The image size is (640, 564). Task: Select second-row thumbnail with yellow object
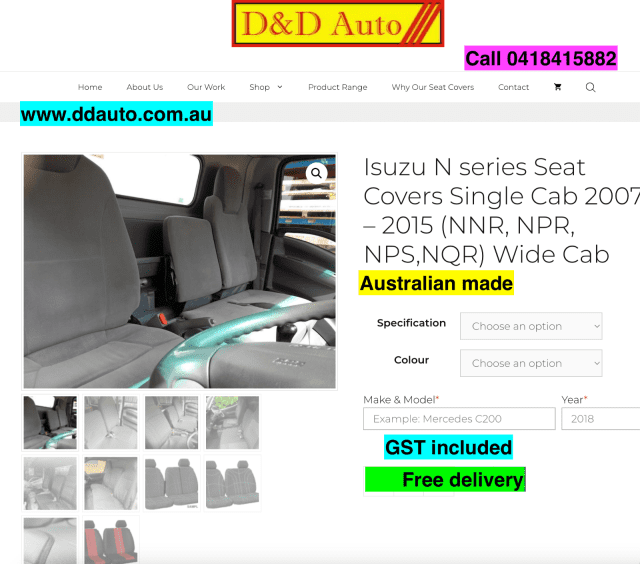click(111, 483)
